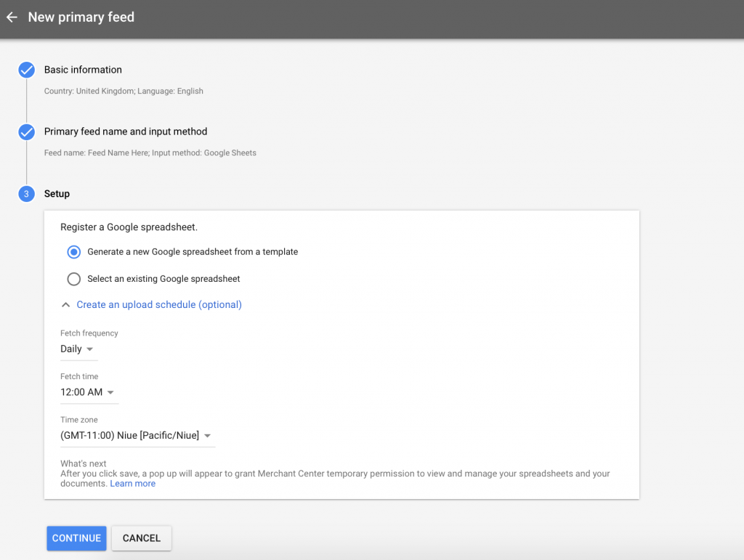Select Generate a new Google spreadsheet option
The image size is (744, 560).
73,252
